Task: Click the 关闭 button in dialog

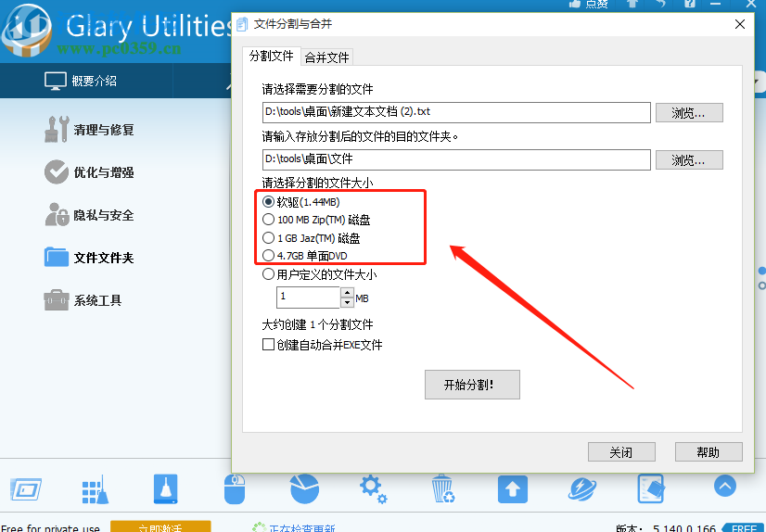Action: coord(621,452)
